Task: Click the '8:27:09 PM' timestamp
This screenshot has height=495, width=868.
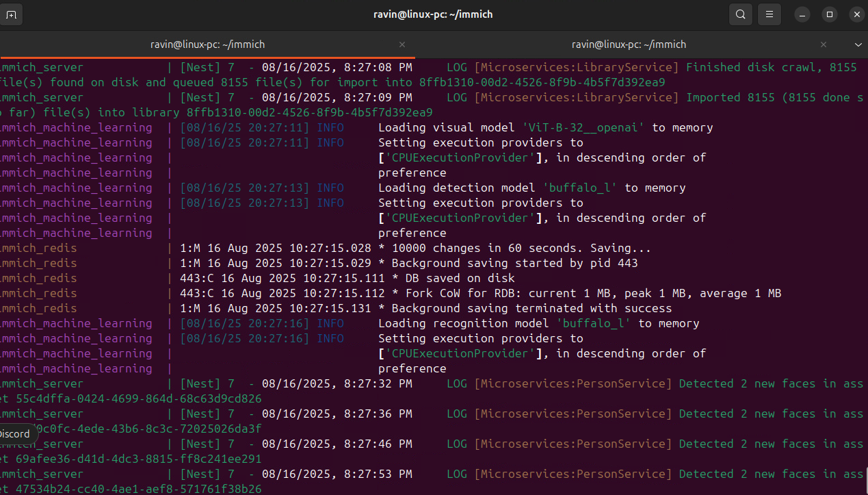Action: click(378, 97)
